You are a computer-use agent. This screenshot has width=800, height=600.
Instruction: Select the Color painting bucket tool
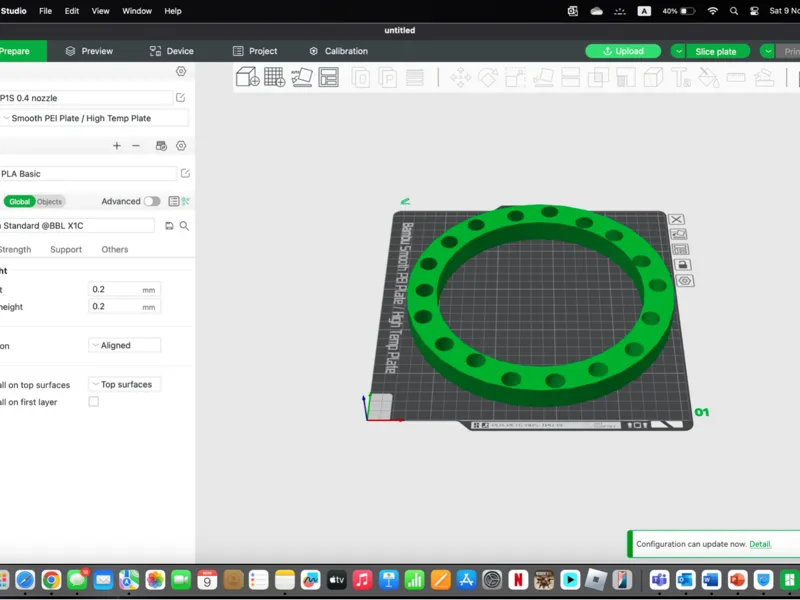coord(708,78)
